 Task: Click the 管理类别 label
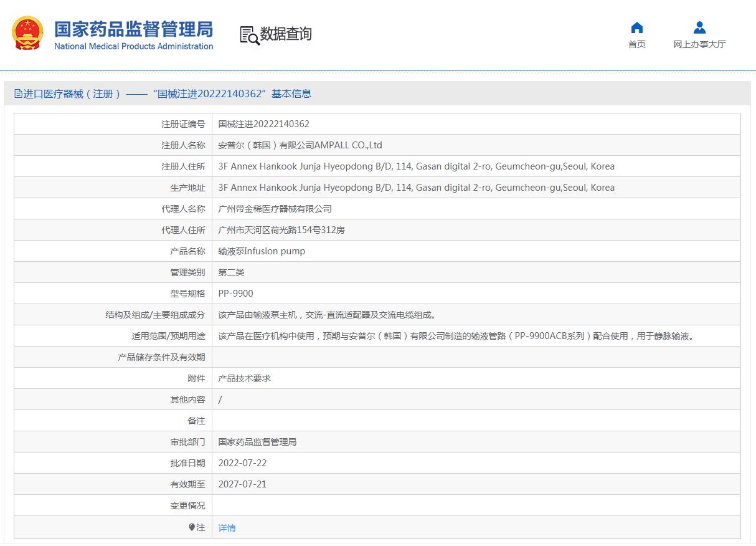pyautogui.click(x=187, y=272)
